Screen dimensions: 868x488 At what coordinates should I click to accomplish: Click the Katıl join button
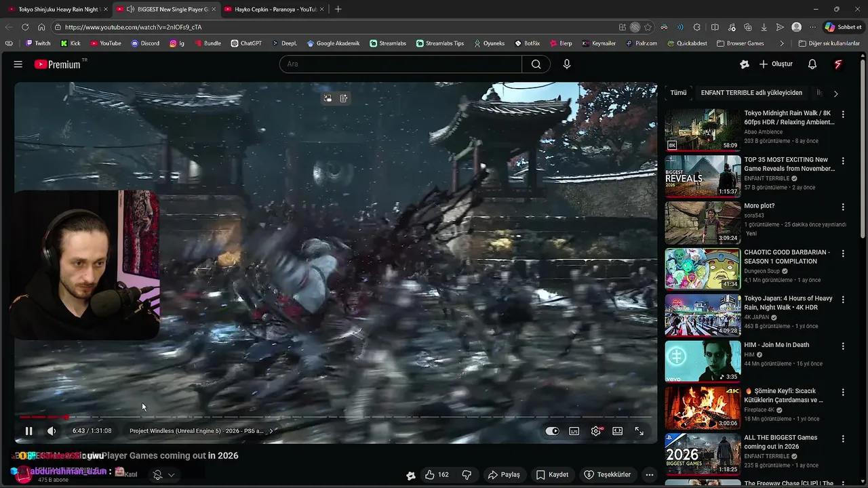(131, 474)
